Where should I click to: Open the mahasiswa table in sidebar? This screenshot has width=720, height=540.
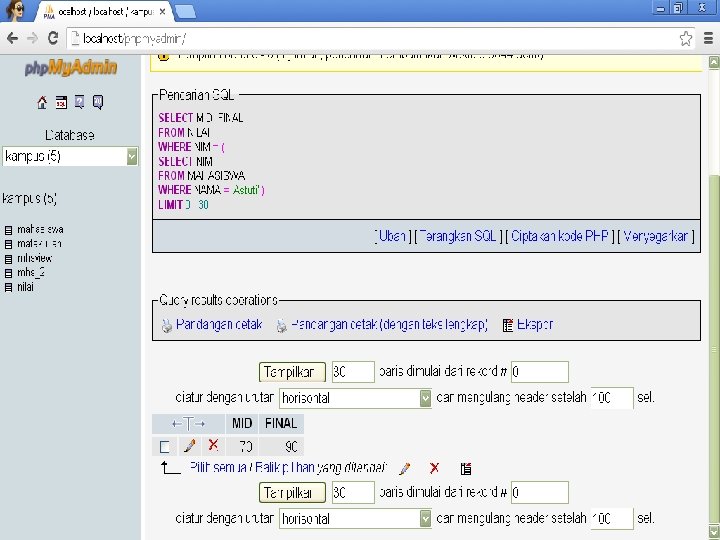pos(40,230)
